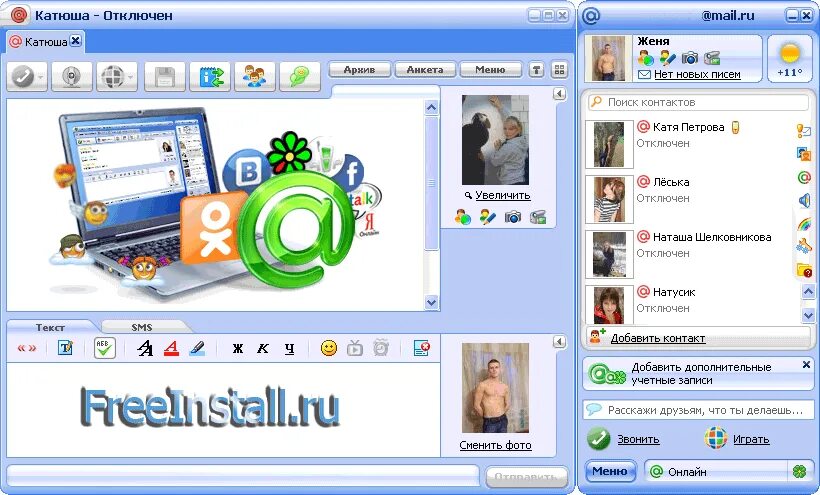Screen dimensions: 820x495
Task: Click the pin T icon beside Меню
Action: tap(536, 70)
